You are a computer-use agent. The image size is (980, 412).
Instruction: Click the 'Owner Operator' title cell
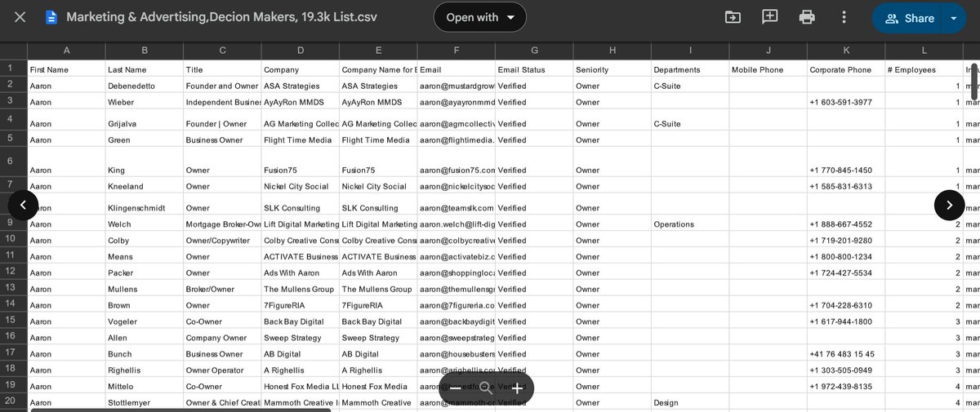[x=222, y=370]
